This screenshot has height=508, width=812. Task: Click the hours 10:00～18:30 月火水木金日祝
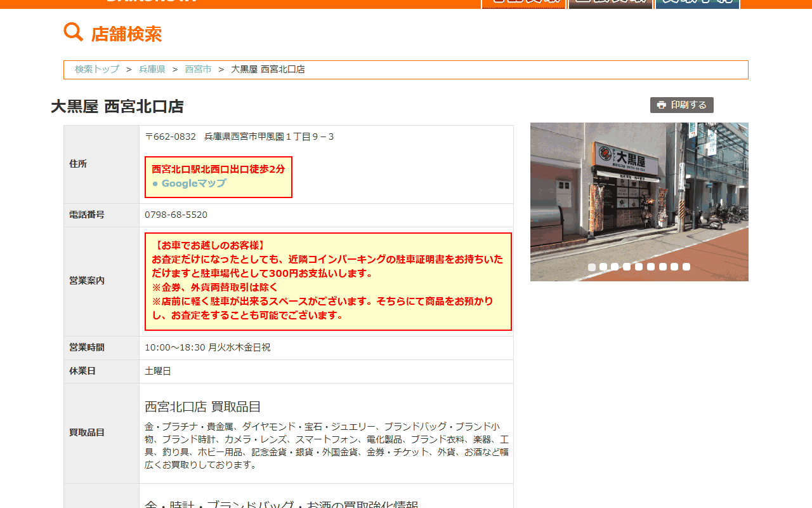point(207,348)
